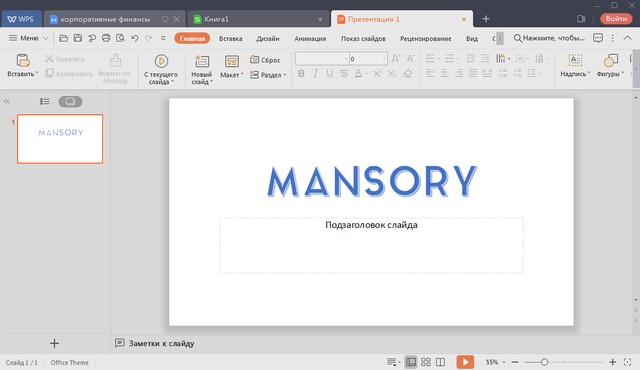Insert a text box with Надпись
Viewport: 640px width, 370px height.
click(575, 65)
